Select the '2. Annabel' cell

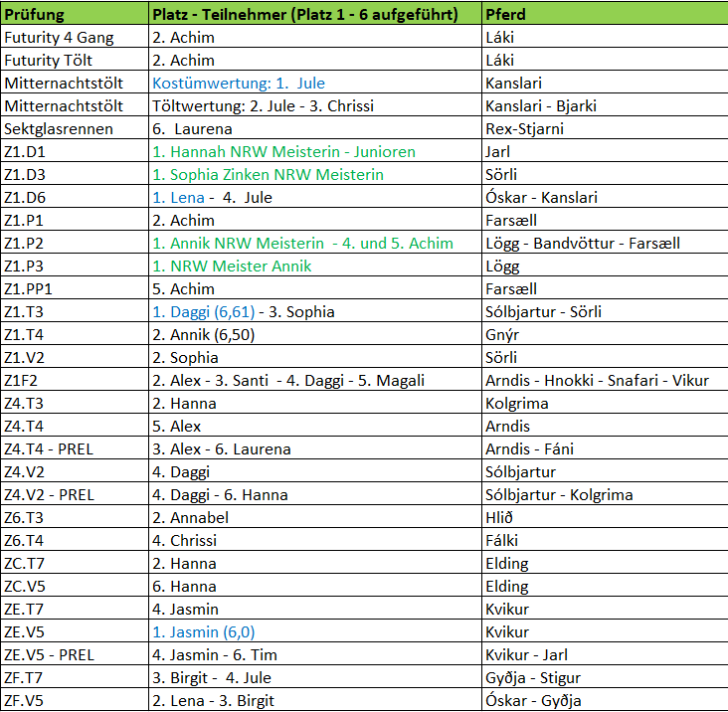coord(315,516)
